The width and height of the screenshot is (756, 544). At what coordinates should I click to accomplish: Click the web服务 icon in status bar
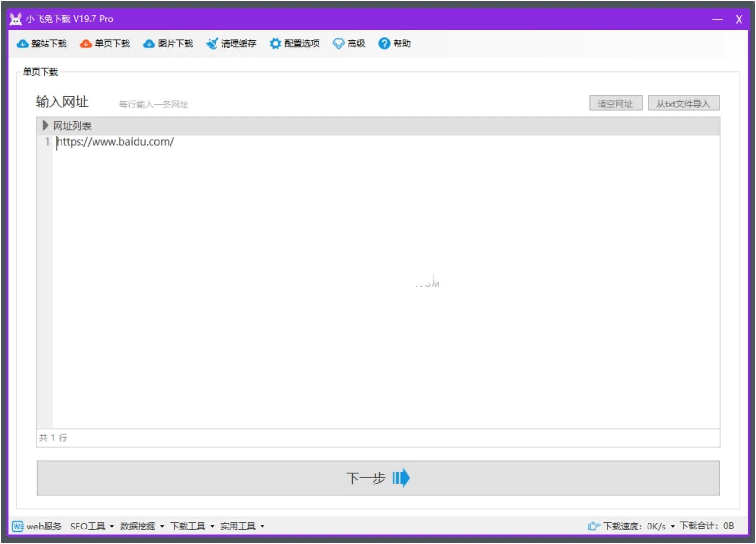16,526
